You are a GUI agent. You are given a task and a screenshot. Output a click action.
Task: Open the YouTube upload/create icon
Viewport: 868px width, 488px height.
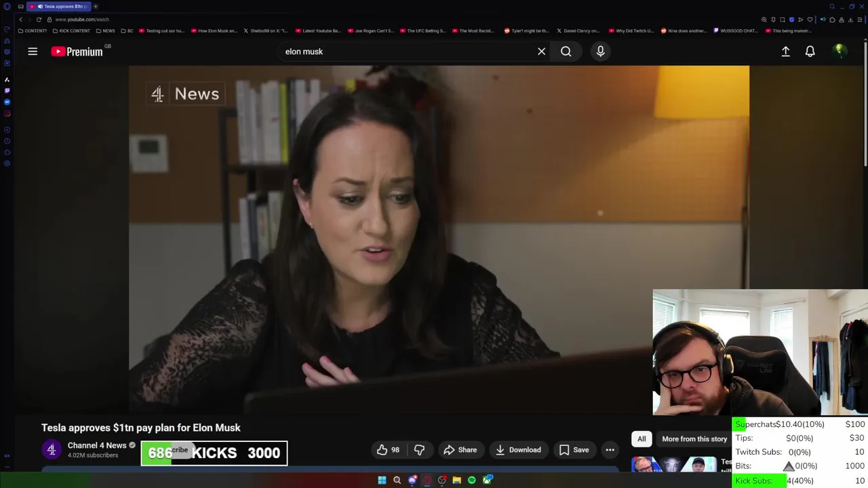tap(785, 52)
